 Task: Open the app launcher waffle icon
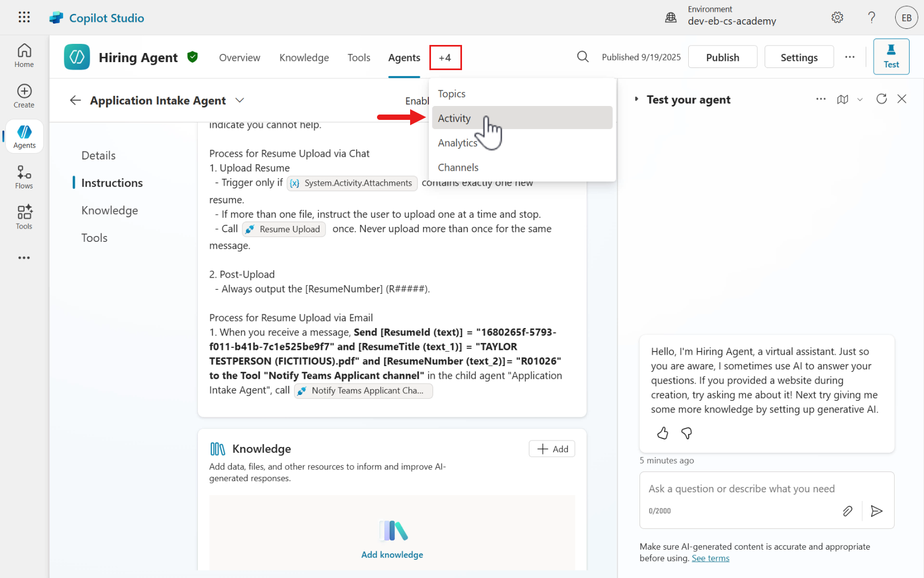(x=24, y=17)
